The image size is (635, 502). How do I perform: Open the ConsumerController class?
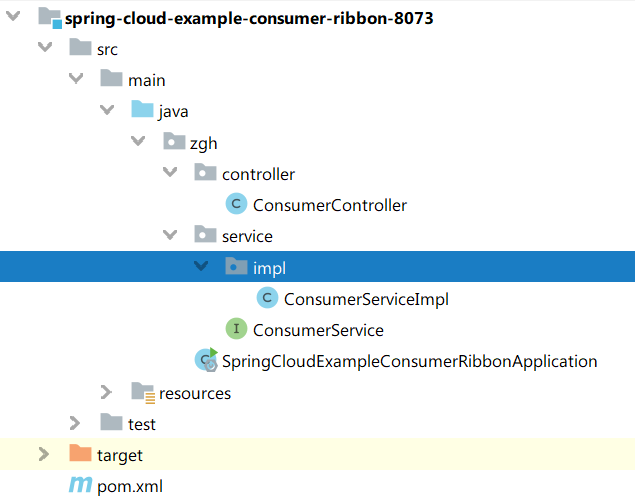(x=330, y=206)
